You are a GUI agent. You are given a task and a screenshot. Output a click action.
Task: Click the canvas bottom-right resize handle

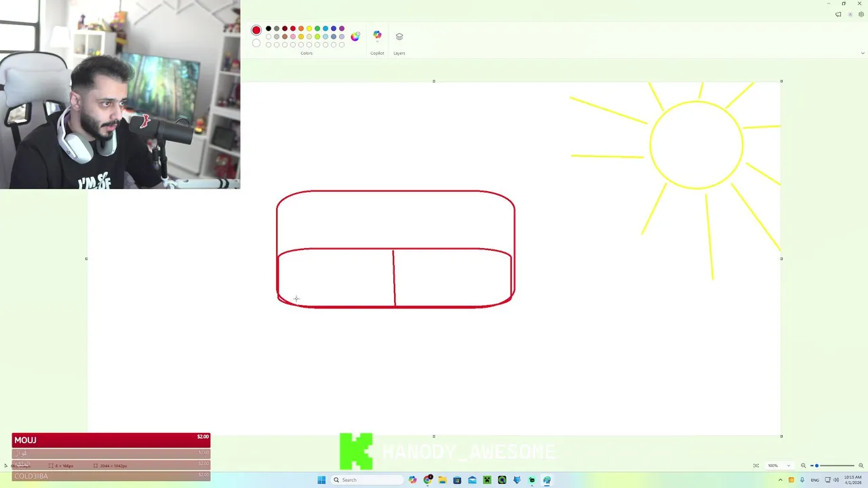(x=781, y=436)
